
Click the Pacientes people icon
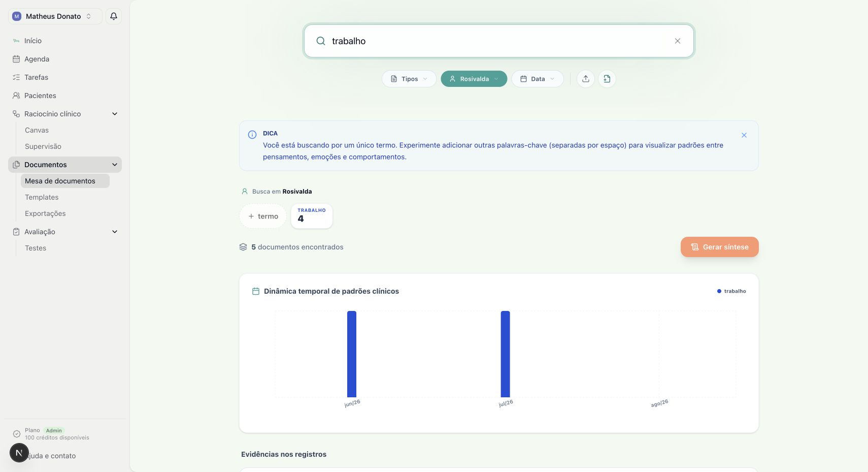click(x=16, y=96)
